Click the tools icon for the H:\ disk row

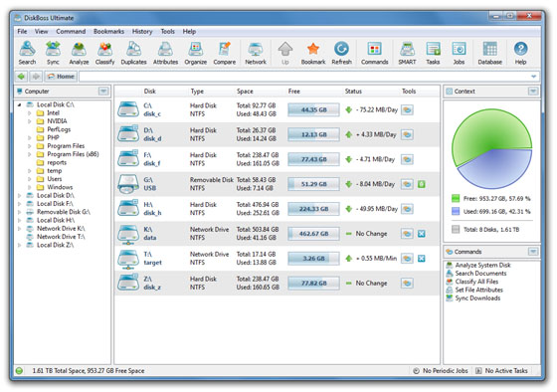(x=407, y=209)
